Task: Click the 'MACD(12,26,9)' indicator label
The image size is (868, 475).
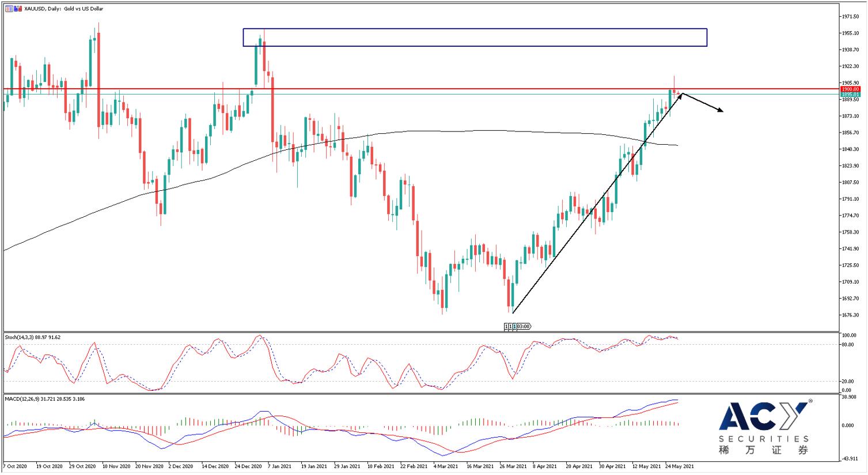Action: tap(22, 399)
